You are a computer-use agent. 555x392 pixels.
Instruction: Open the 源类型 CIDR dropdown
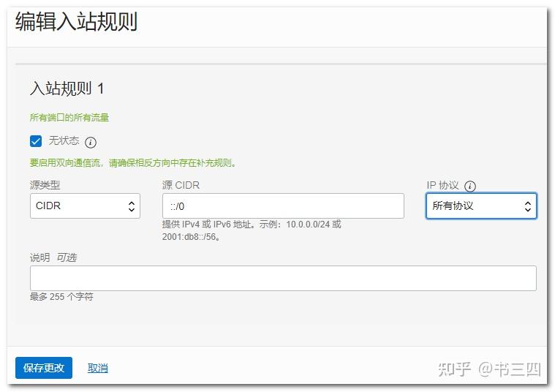click(x=85, y=206)
